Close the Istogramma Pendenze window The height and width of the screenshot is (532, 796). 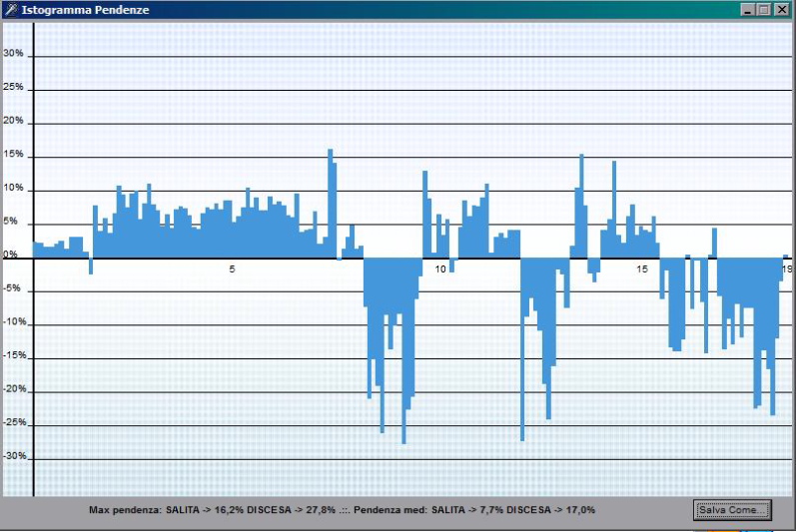point(781,9)
